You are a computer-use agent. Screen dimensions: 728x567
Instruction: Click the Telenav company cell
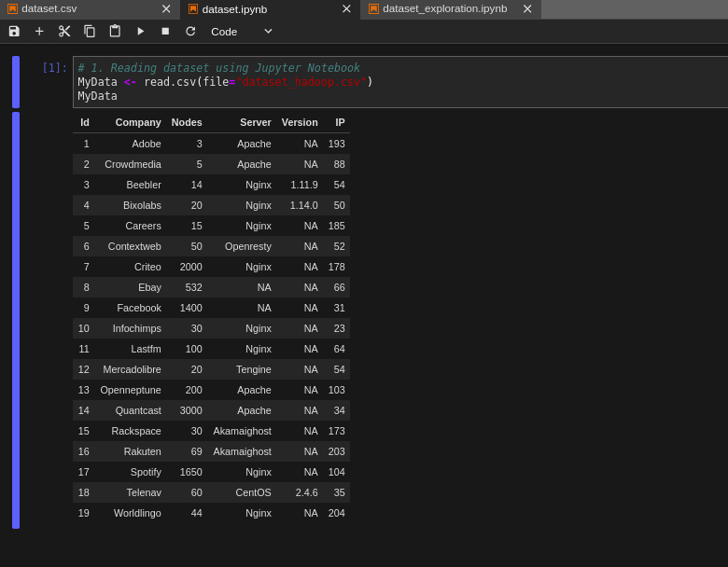click(x=144, y=492)
